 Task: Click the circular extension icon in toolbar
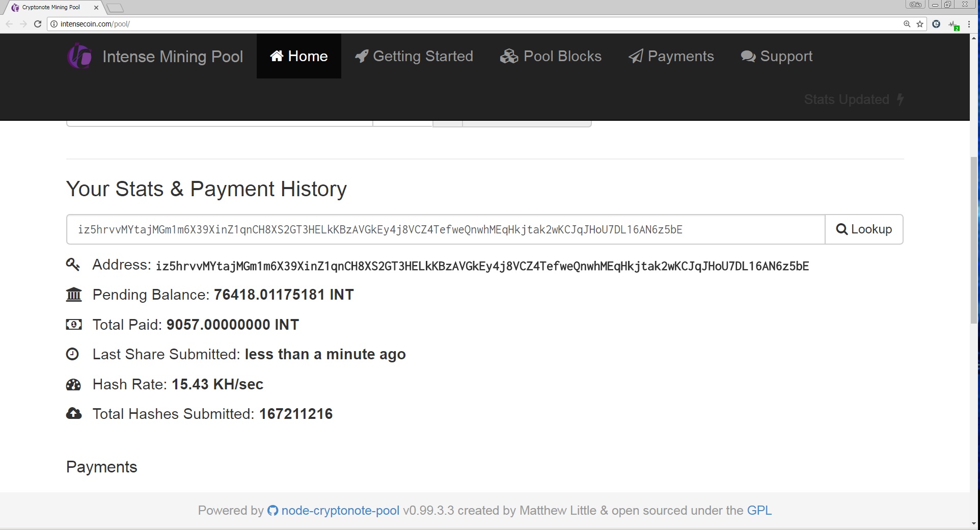[x=936, y=24]
